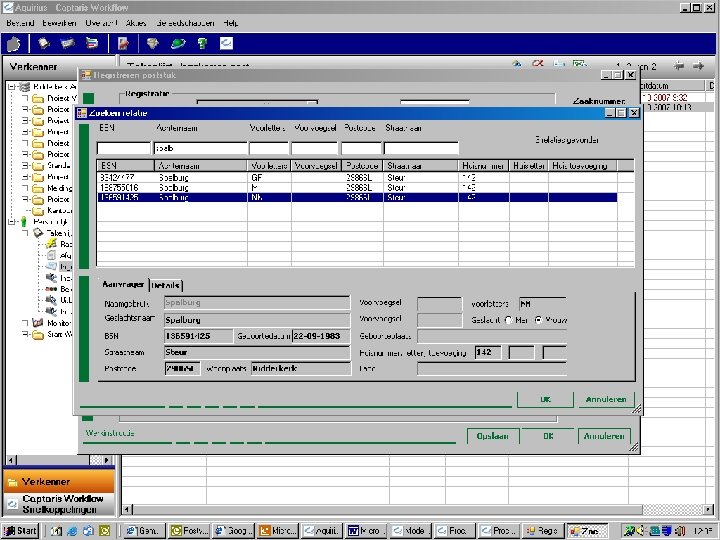Viewport: 720px width, 540px height.
Task: Click the gray diamond icon in the toolbar
Action: (x=152, y=43)
